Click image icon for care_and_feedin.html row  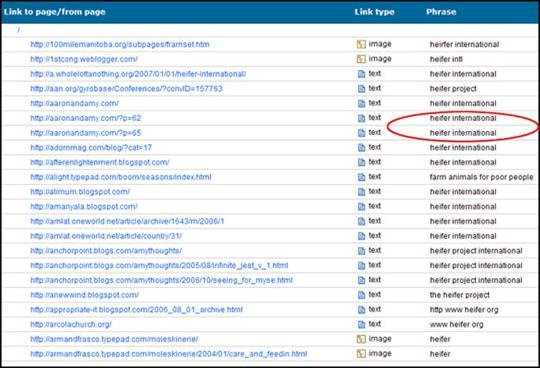click(361, 354)
